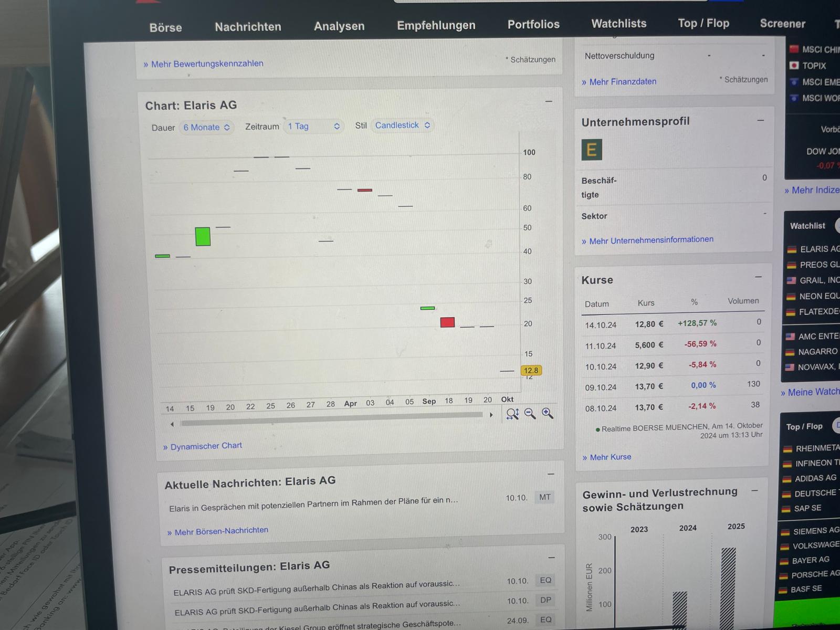The height and width of the screenshot is (630, 840).
Task: Zoom in the Elaris chart
Action: 548,413
